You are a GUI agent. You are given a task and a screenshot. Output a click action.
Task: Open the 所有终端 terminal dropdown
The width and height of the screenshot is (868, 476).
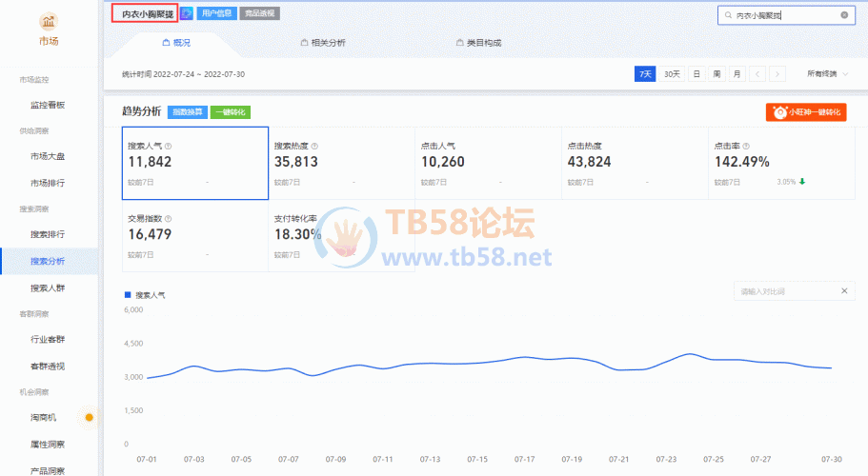tap(825, 73)
